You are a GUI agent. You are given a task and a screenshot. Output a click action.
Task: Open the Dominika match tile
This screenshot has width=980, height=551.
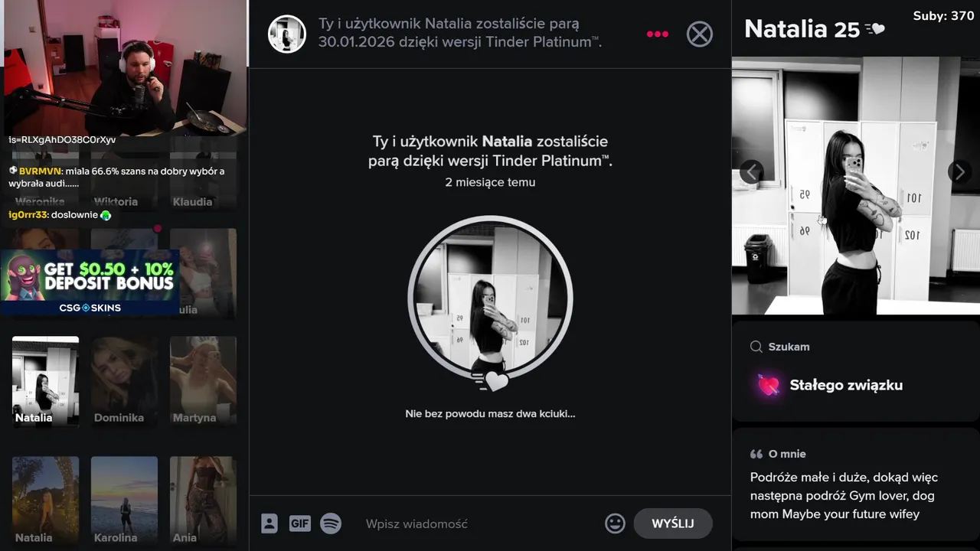click(x=124, y=381)
